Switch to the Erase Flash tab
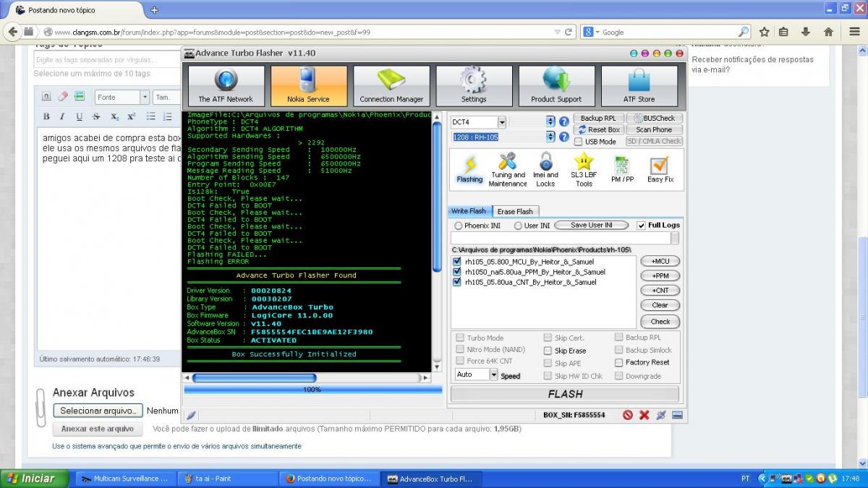 pyautogui.click(x=515, y=211)
